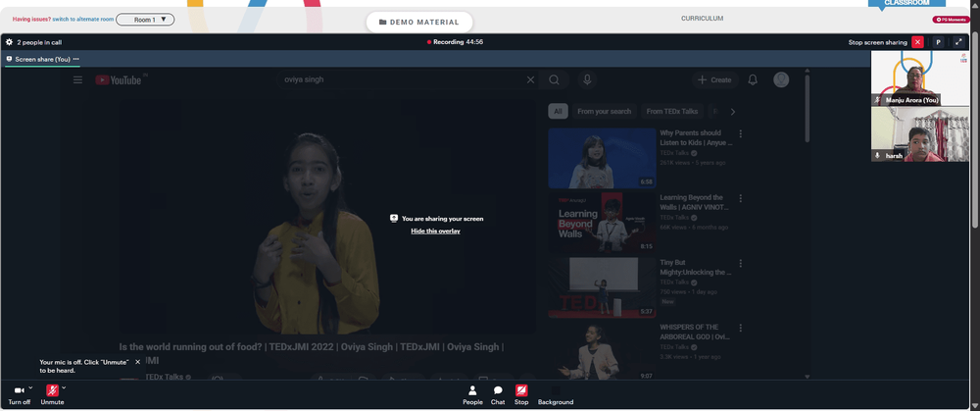Click harsh's microphone status icon
Image resolution: width=980 pixels, height=411 pixels.
point(877,155)
